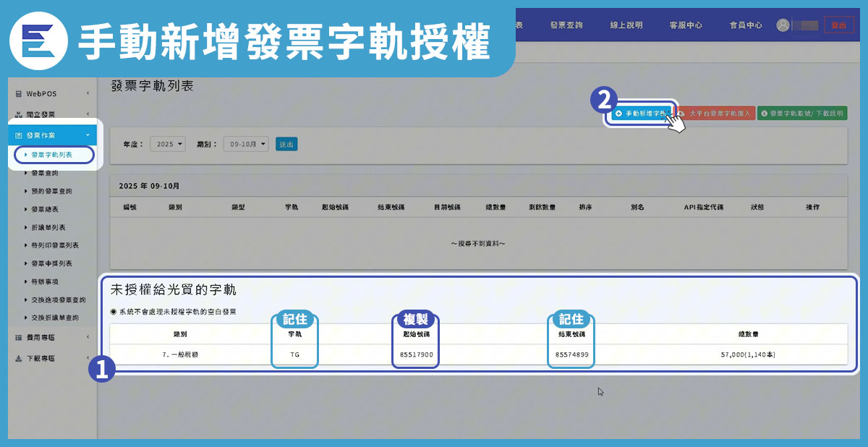Click the info icon on 發票字軌取號 button

coord(765,113)
